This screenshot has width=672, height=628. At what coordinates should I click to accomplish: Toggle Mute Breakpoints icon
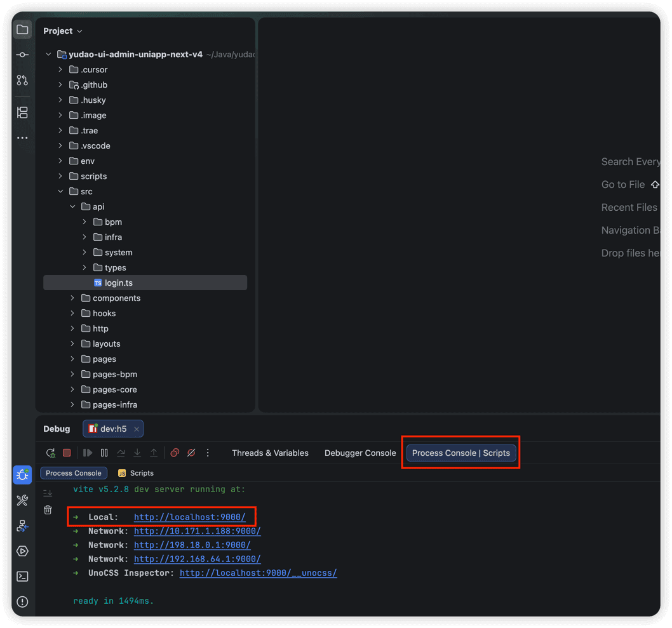tap(191, 453)
